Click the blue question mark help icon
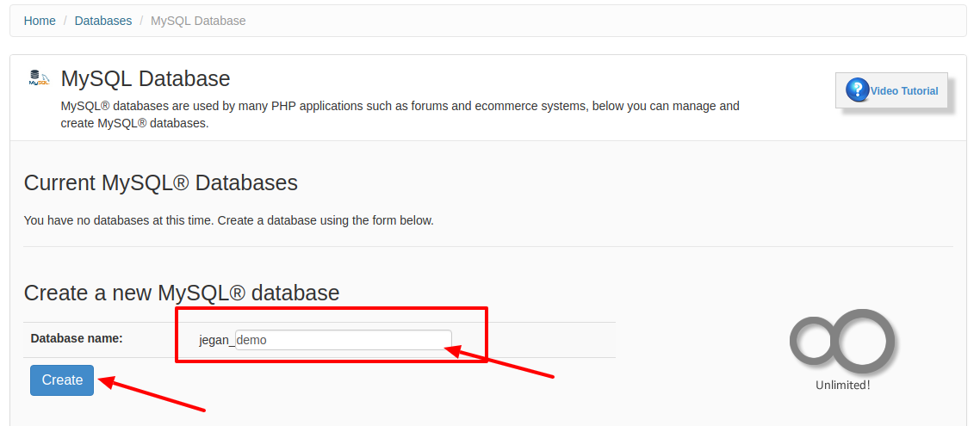 pos(857,90)
